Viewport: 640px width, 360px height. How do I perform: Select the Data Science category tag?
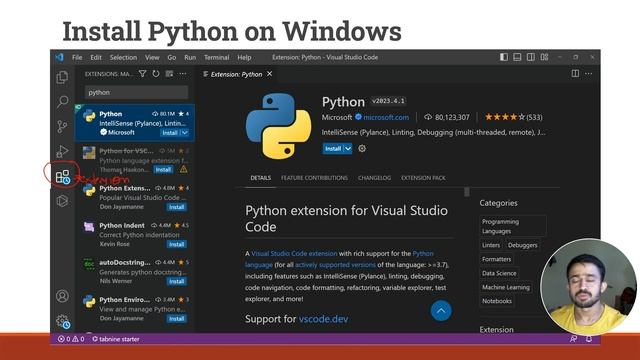pyautogui.click(x=499, y=273)
